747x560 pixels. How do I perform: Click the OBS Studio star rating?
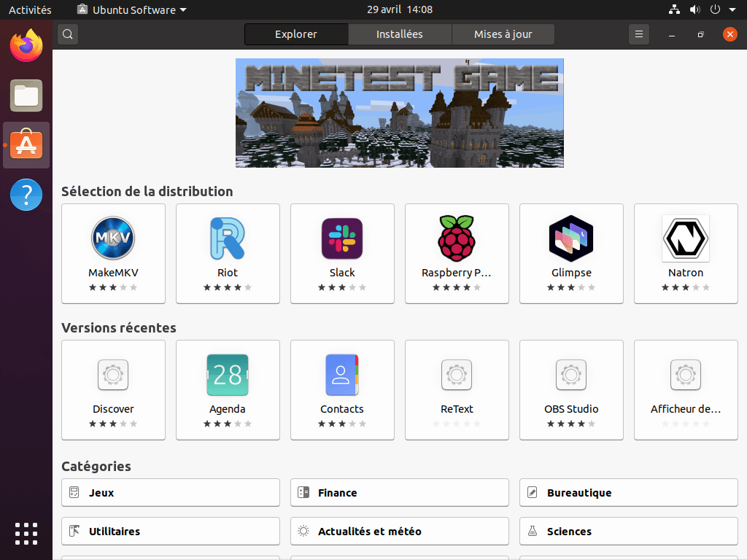(571, 424)
